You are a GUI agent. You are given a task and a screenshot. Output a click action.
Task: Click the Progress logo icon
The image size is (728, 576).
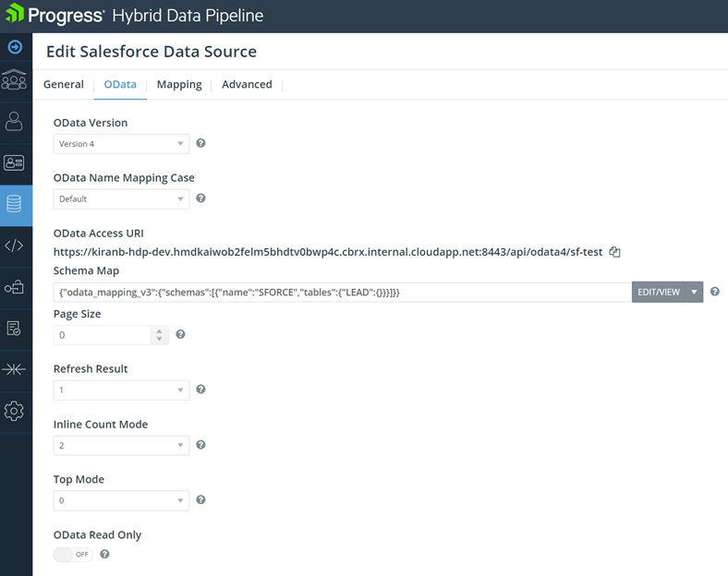click(15, 13)
